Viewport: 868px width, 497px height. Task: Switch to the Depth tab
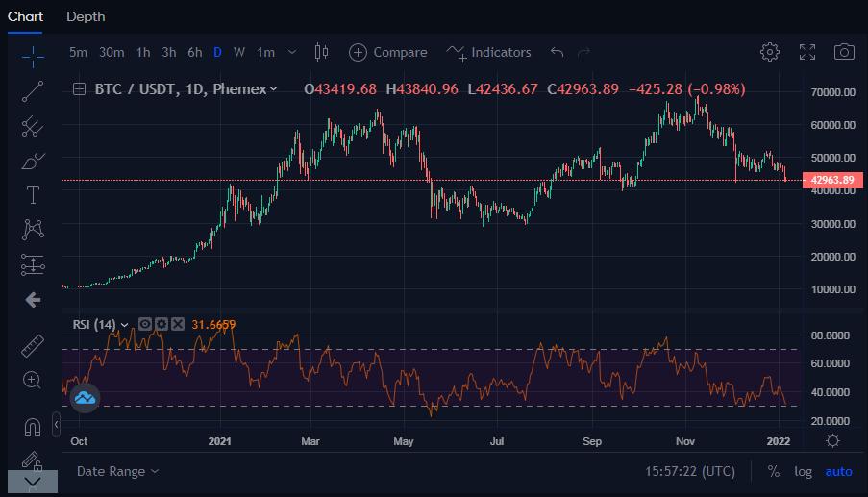click(86, 16)
